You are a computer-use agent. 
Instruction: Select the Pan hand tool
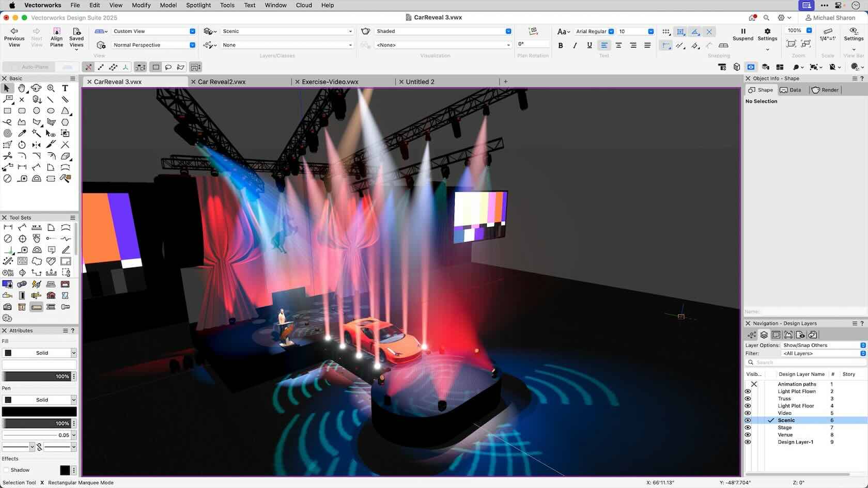click(22, 88)
